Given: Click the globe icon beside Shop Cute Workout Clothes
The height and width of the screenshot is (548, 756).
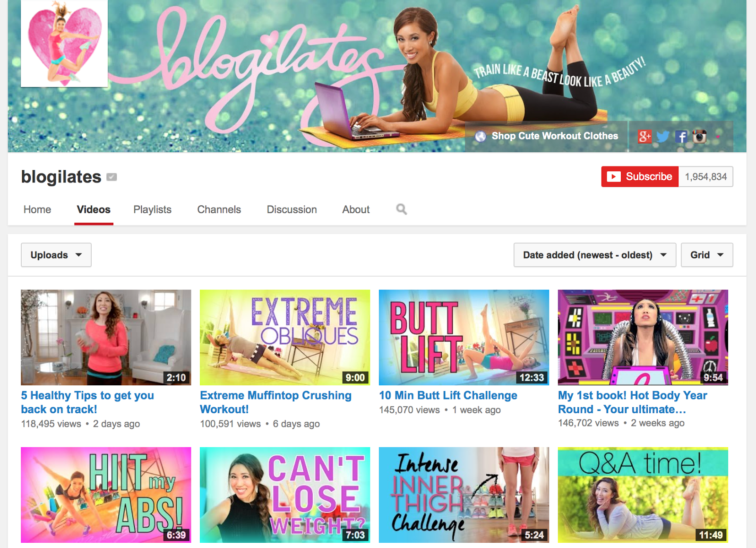Looking at the screenshot, I should 481,136.
